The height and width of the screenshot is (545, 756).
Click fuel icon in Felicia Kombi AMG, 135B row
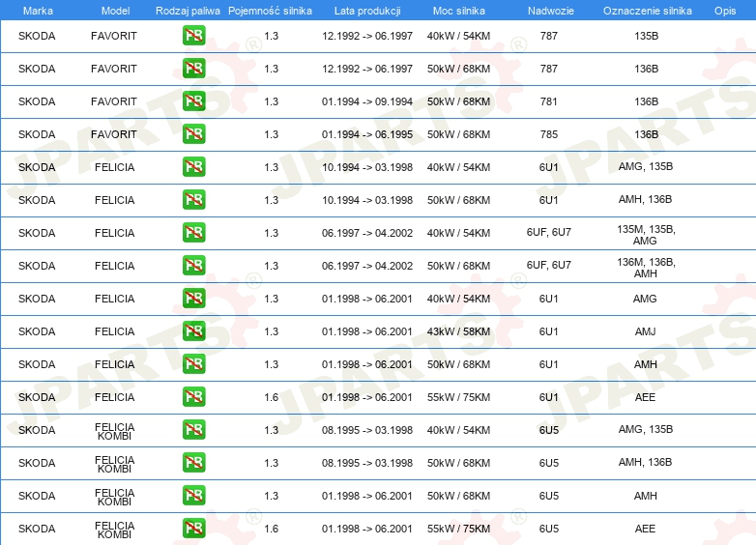[x=193, y=429]
